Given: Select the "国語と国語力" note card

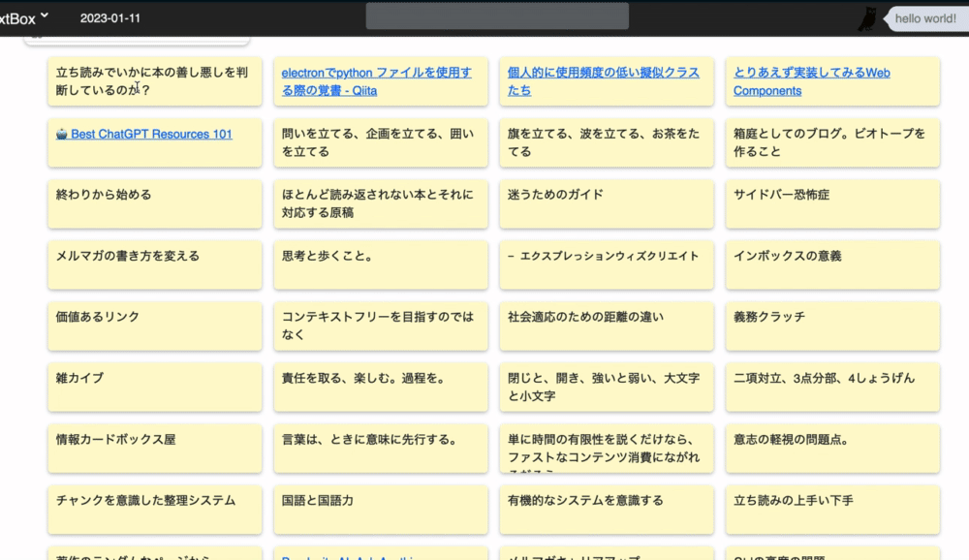Looking at the screenshot, I should (380, 510).
